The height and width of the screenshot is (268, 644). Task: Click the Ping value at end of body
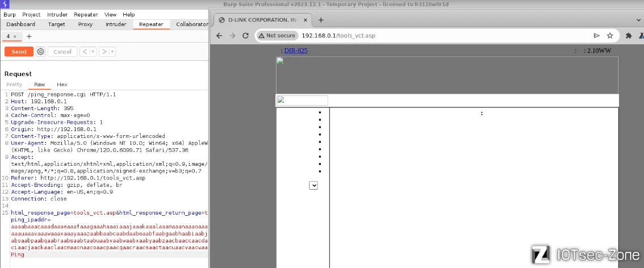coord(17,254)
